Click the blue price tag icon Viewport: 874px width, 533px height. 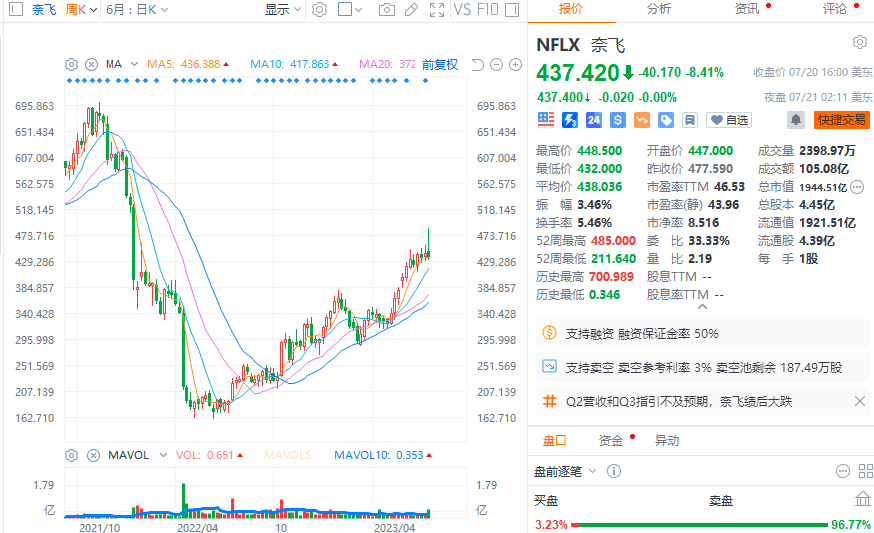(x=666, y=120)
